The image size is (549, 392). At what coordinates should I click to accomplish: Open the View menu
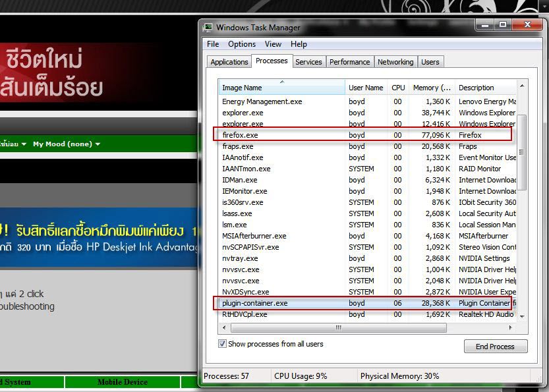click(273, 44)
